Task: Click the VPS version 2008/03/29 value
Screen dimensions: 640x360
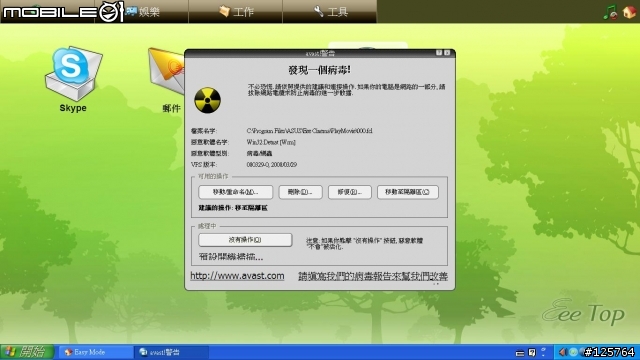Action: (271, 164)
